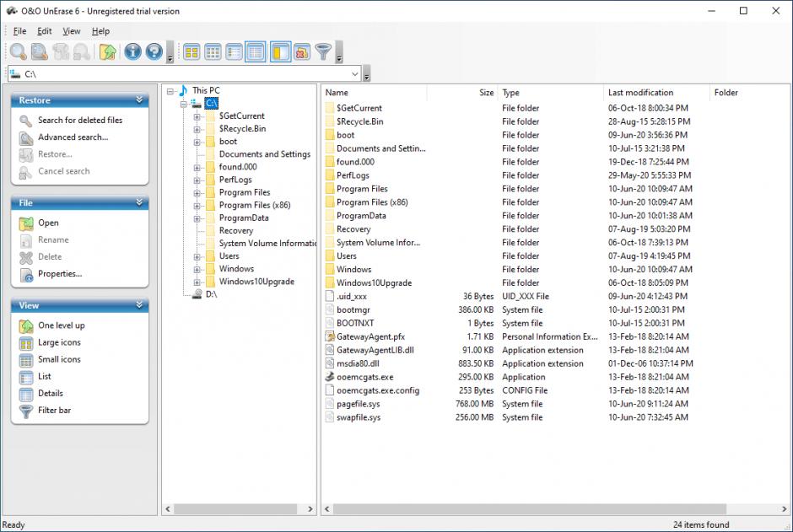Open the File menu
The image size is (793, 532).
pyautogui.click(x=19, y=31)
